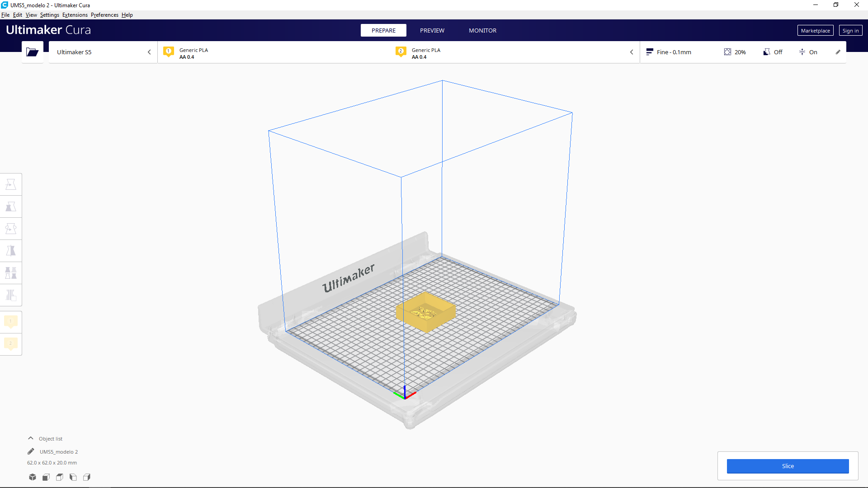The image size is (868, 488).
Task: Click the Cura icon in title bar
Action: (x=5, y=5)
